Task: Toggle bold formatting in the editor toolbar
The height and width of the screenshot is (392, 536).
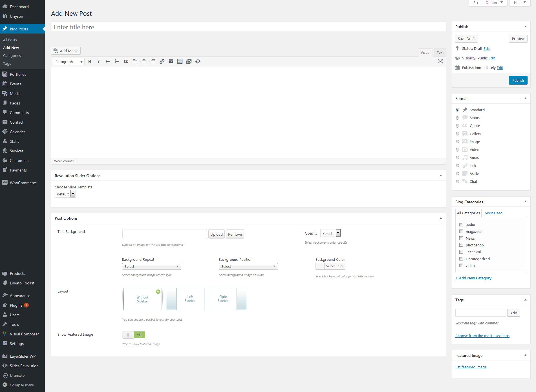Action: 90,61
